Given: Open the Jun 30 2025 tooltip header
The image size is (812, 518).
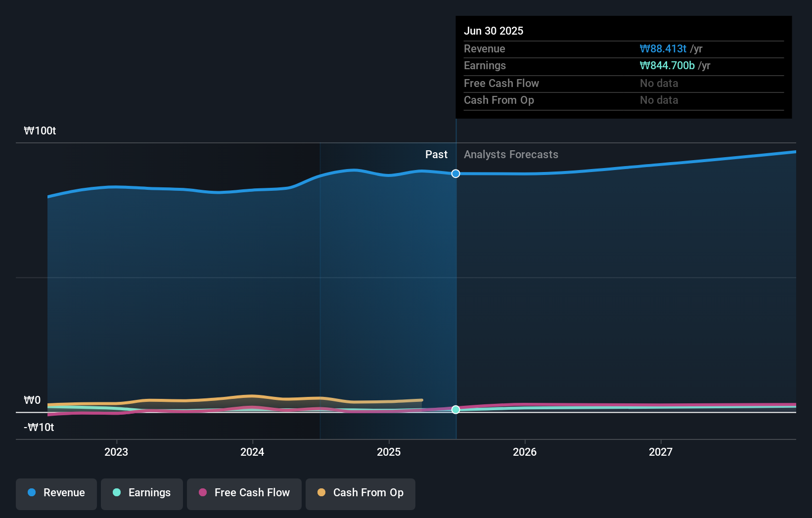Looking at the screenshot, I should point(494,31).
